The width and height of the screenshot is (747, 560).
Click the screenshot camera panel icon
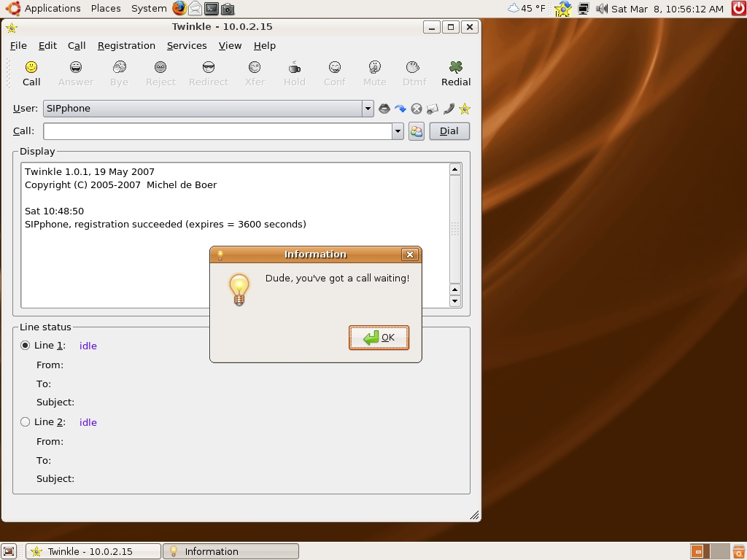click(228, 9)
